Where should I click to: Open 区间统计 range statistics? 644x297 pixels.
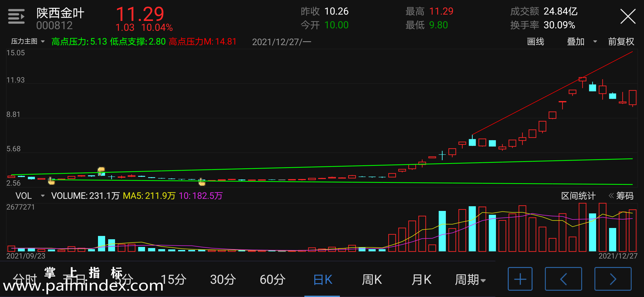coord(578,196)
